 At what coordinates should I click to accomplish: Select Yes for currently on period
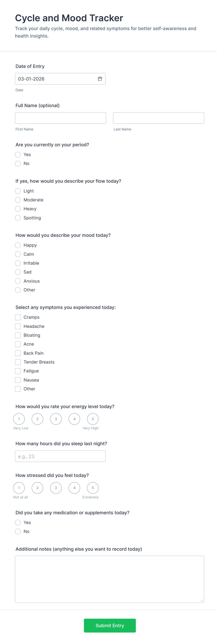18,154
